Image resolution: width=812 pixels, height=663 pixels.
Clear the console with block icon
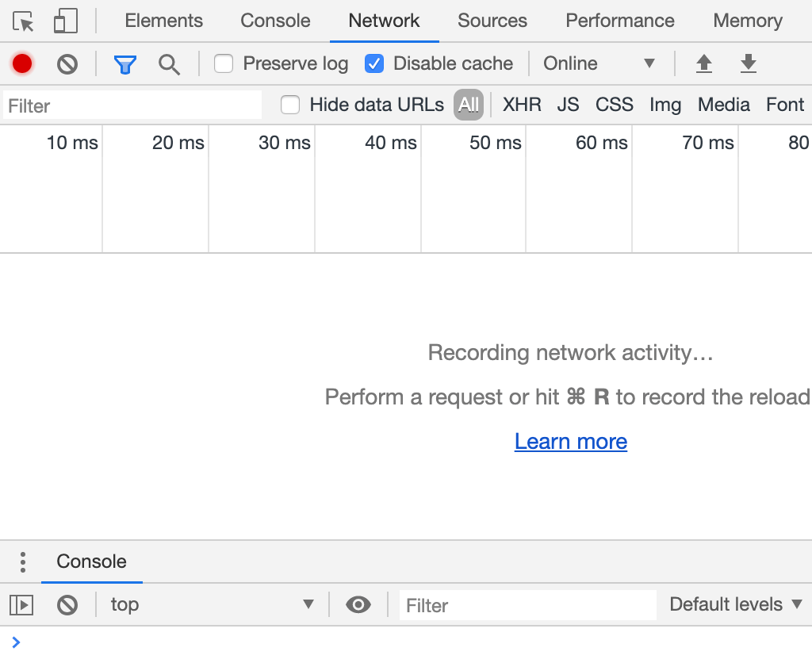click(67, 605)
